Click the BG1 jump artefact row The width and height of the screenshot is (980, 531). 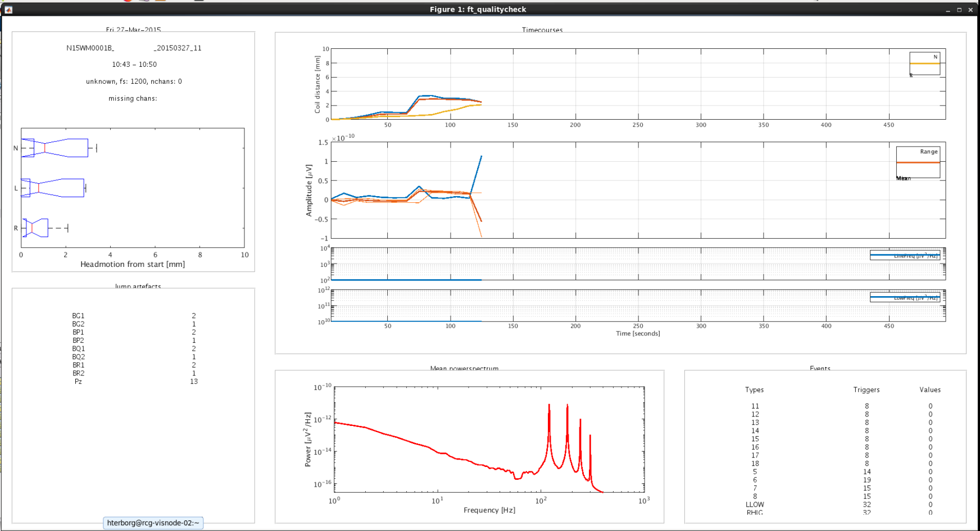click(78, 316)
